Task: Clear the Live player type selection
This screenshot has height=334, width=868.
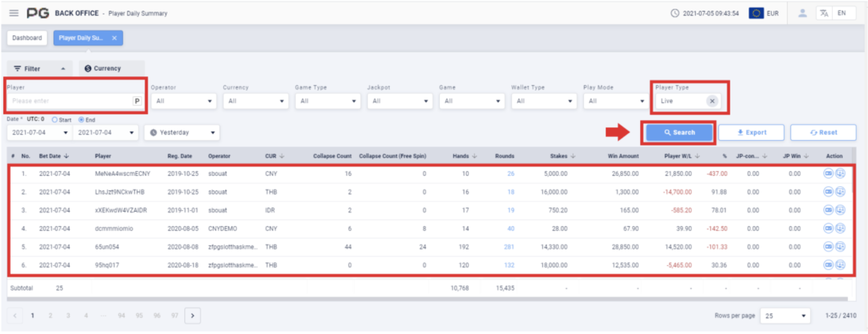Action: coord(712,101)
